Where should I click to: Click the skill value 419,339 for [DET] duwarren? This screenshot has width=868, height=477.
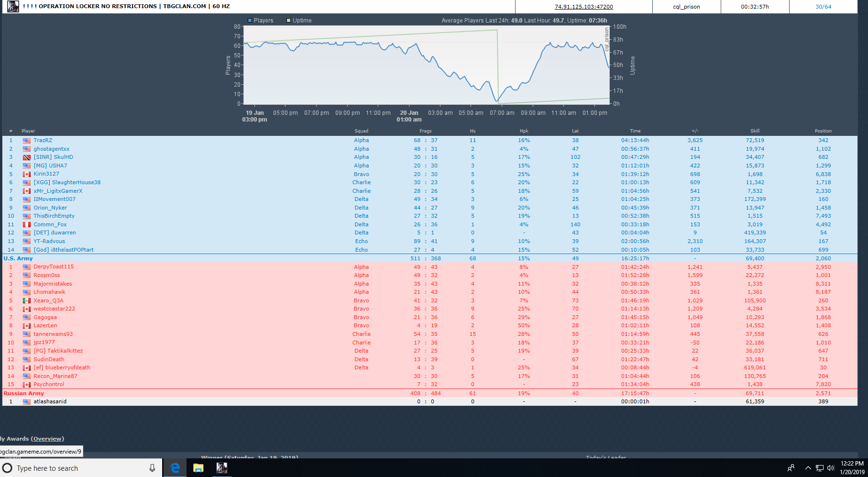(x=755, y=233)
